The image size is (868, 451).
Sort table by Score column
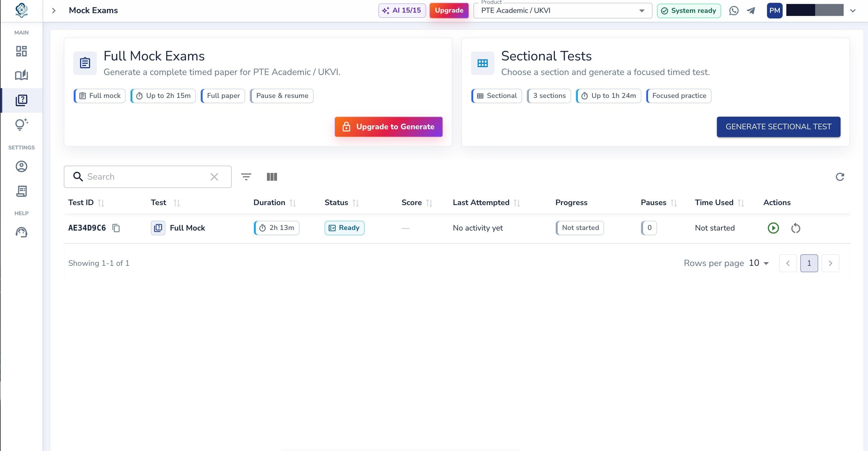pos(429,203)
